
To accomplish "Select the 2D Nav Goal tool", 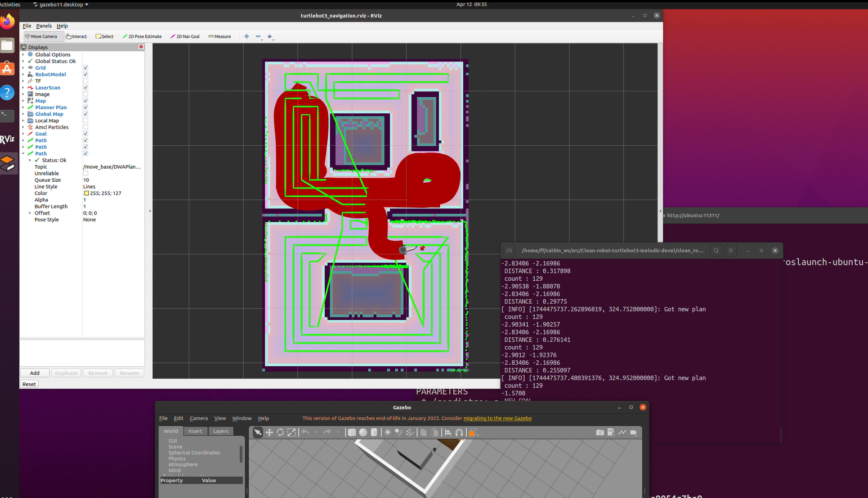I will (x=185, y=36).
